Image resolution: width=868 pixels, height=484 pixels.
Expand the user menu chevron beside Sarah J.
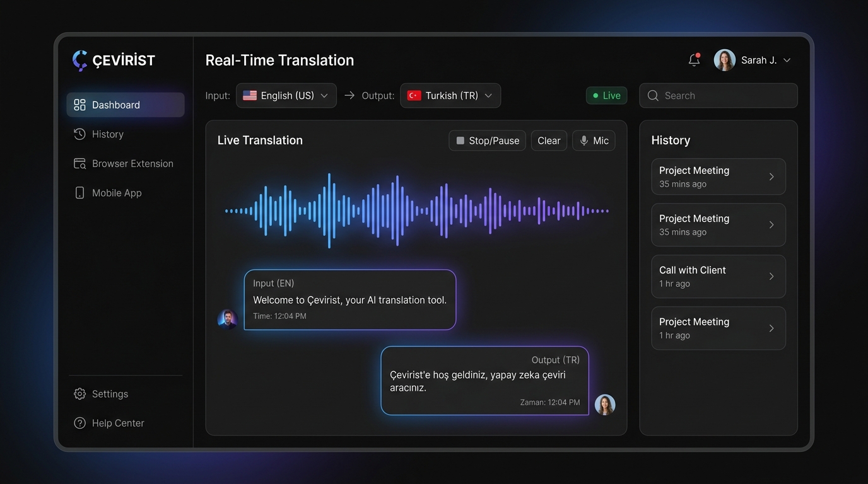[787, 60]
